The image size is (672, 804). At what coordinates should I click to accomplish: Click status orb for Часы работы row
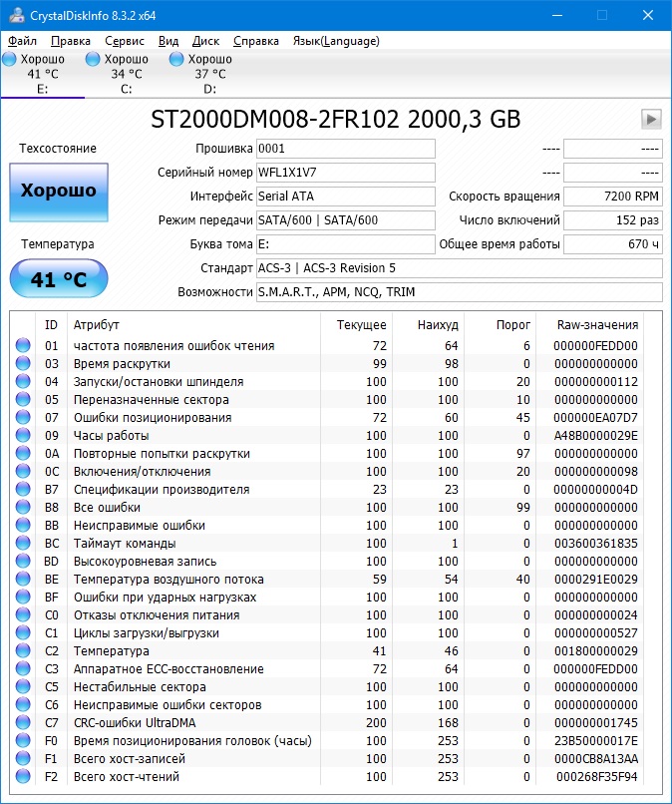23,435
